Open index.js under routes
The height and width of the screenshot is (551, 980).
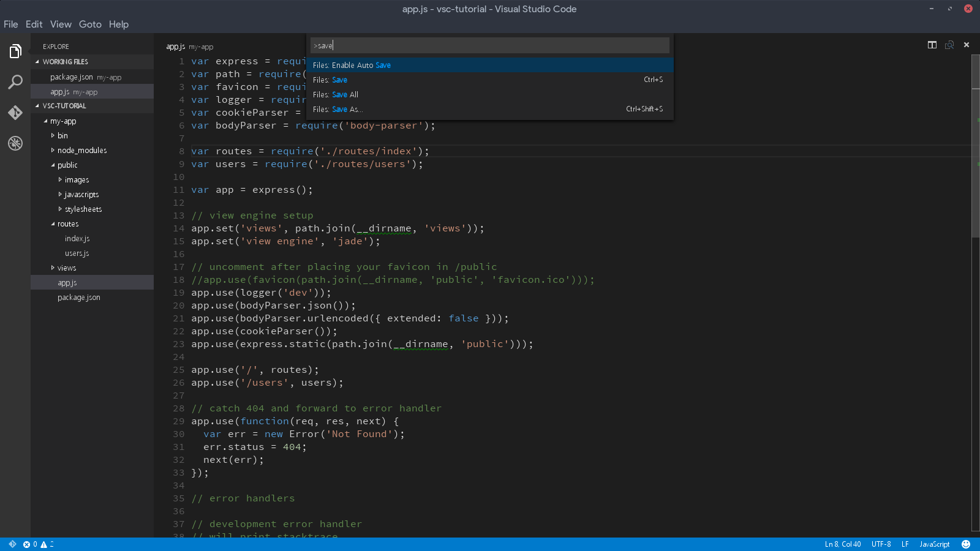pos(92,239)
